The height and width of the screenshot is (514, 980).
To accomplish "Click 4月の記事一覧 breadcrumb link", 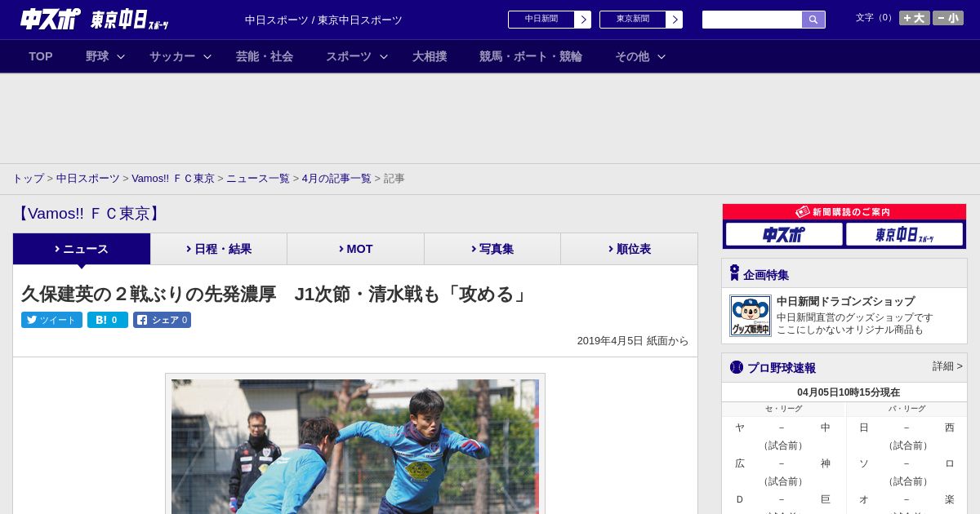I will click(336, 178).
